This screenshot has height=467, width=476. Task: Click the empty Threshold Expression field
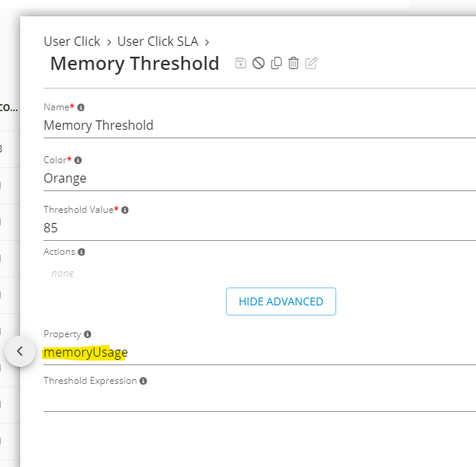point(256,399)
